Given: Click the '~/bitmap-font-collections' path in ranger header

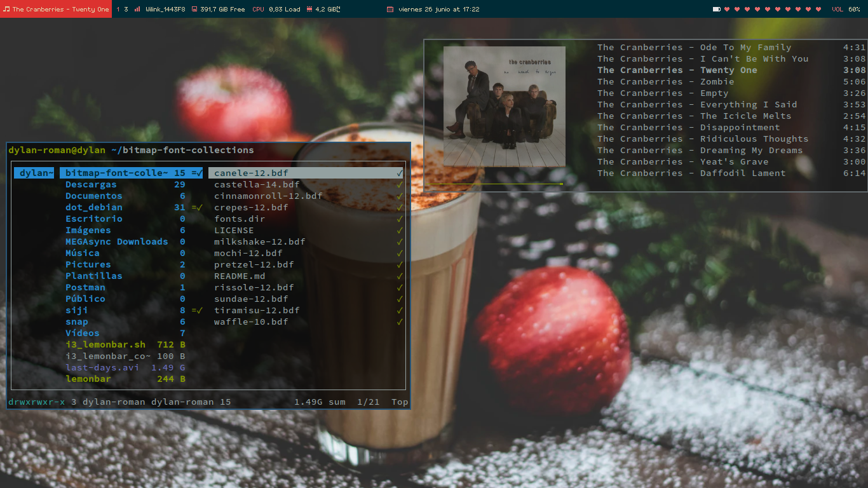Looking at the screenshot, I should (182, 150).
